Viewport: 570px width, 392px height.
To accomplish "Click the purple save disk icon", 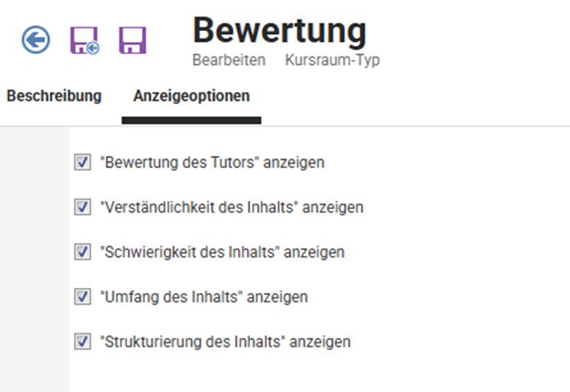I will click(132, 40).
